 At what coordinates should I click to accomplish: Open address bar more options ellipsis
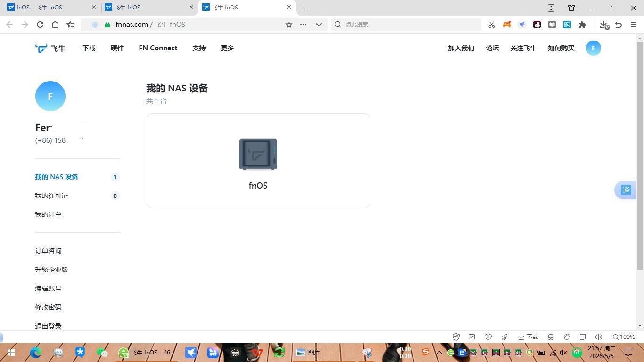click(x=303, y=25)
